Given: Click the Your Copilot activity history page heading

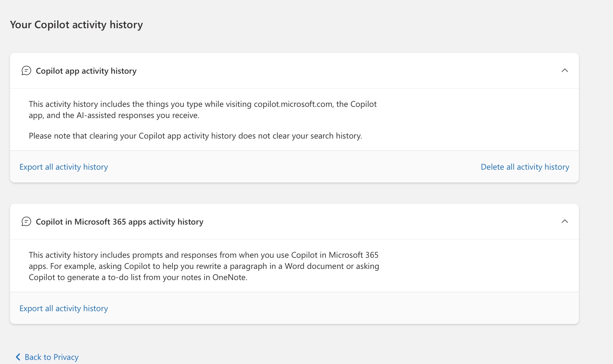Looking at the screenshot, I should tap(76, 25).
